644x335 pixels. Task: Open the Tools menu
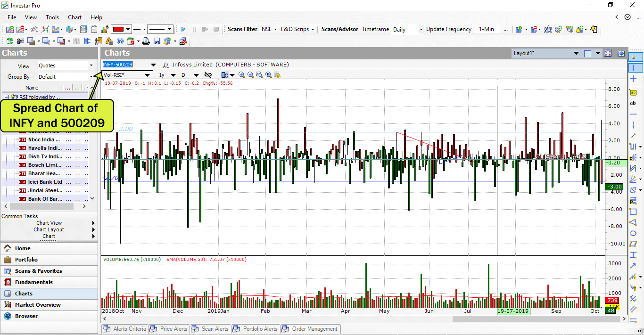[52, 17]
